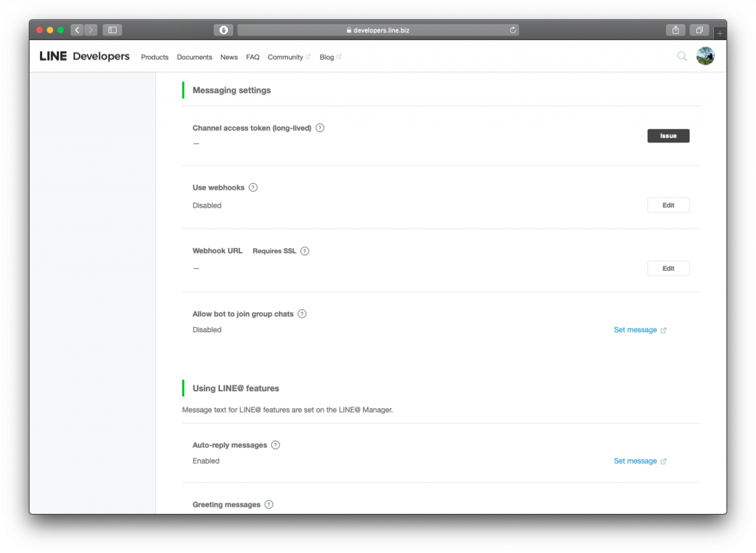Add a new tab with the plus icon
Image resolution: width=756 pixels, height=553 pixels.
pyautogui.click(x=719, y=33)
